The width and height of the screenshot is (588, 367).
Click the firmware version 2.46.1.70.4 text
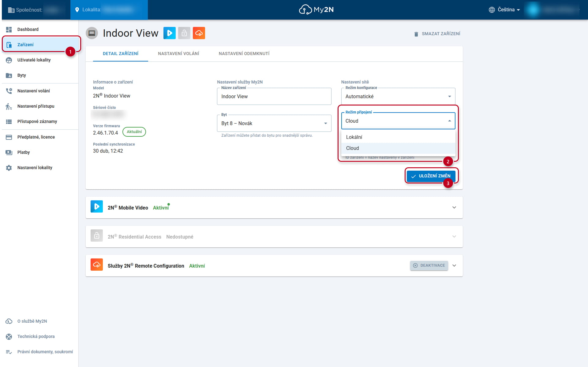105,133
